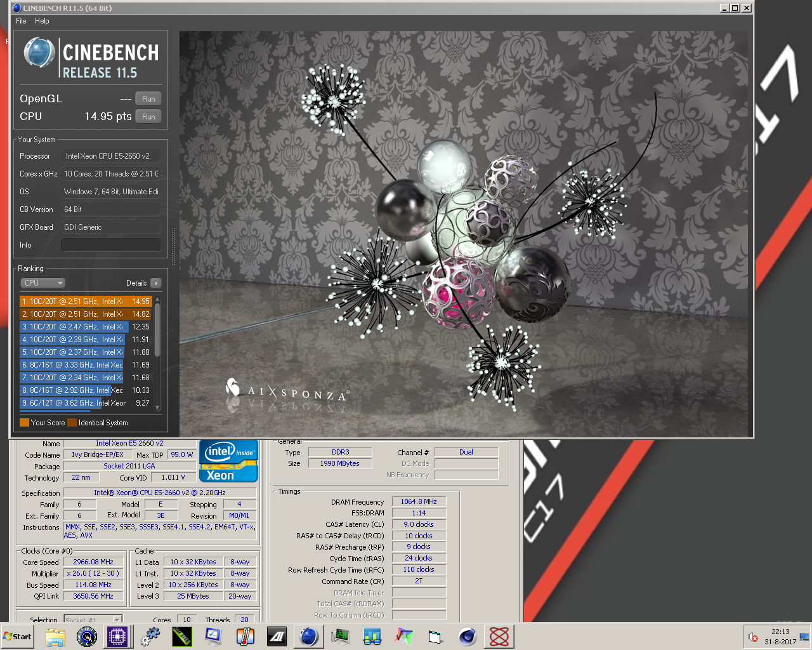Open the thermometer temperature taskbar icon

pyautogui.click(x=245, y=637)
